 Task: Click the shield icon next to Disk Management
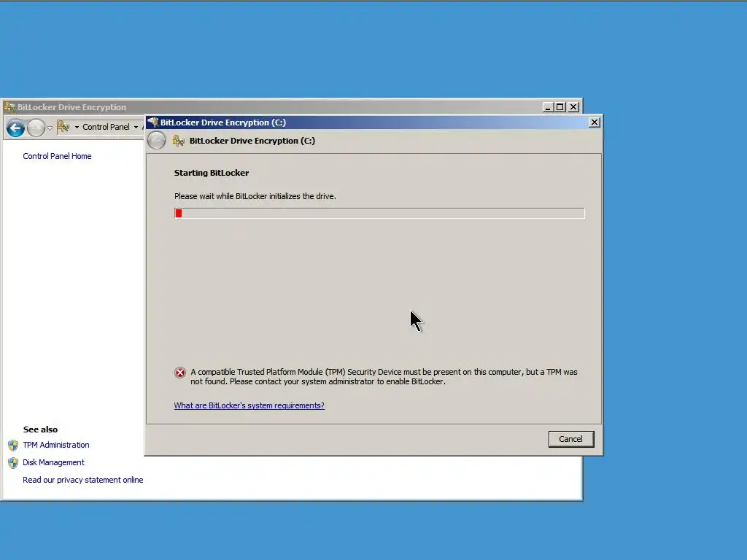[13, 463]
